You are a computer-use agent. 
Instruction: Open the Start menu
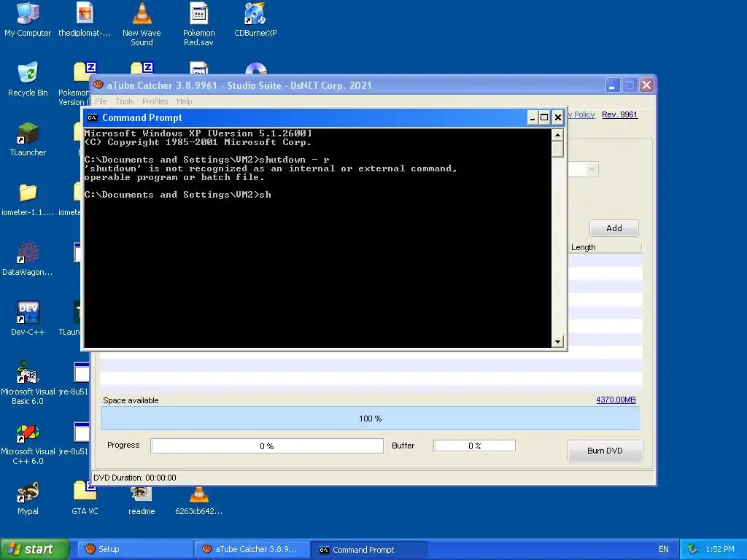click(x=35, y=549)
